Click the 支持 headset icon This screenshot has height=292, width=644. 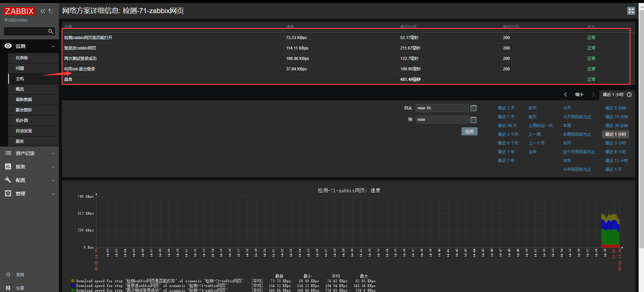8,274
